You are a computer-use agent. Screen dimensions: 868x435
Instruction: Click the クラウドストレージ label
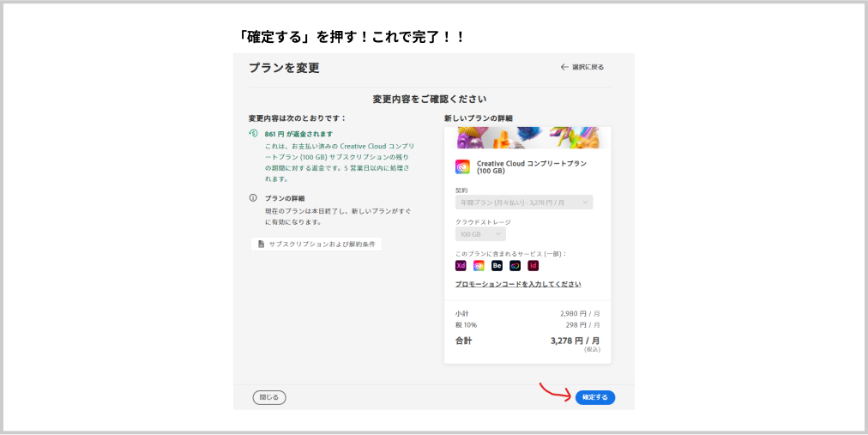(483, 222)
